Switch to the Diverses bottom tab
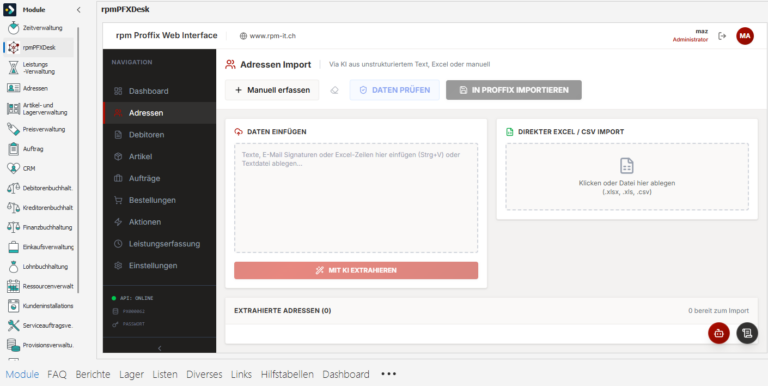This screenshot has width=768, height=386. pos(204,374)
